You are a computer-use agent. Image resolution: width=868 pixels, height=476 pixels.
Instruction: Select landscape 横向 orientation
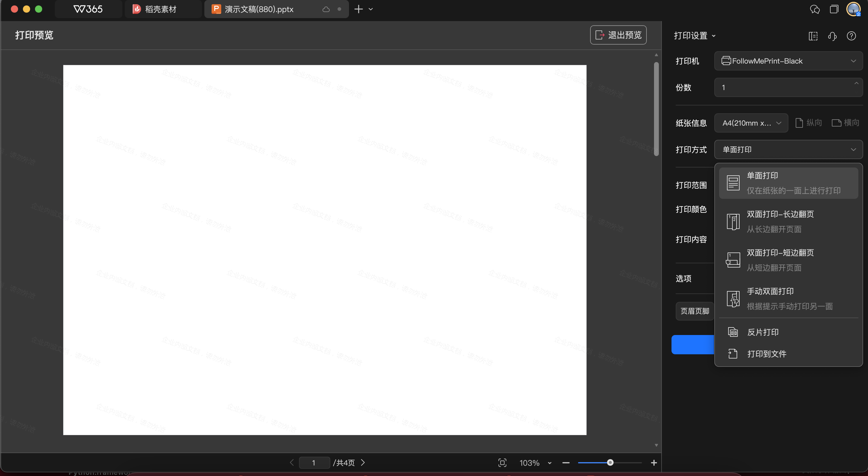tap(845, 123)
